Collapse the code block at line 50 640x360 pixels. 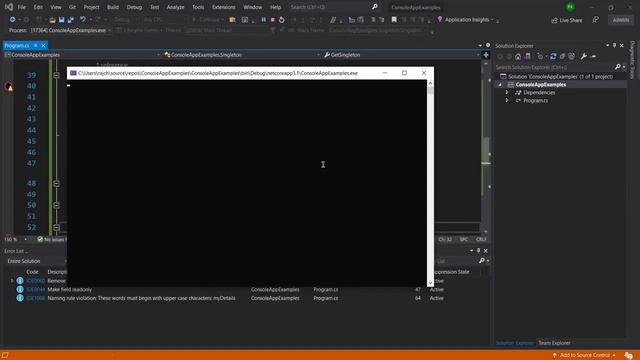[57, 205]
